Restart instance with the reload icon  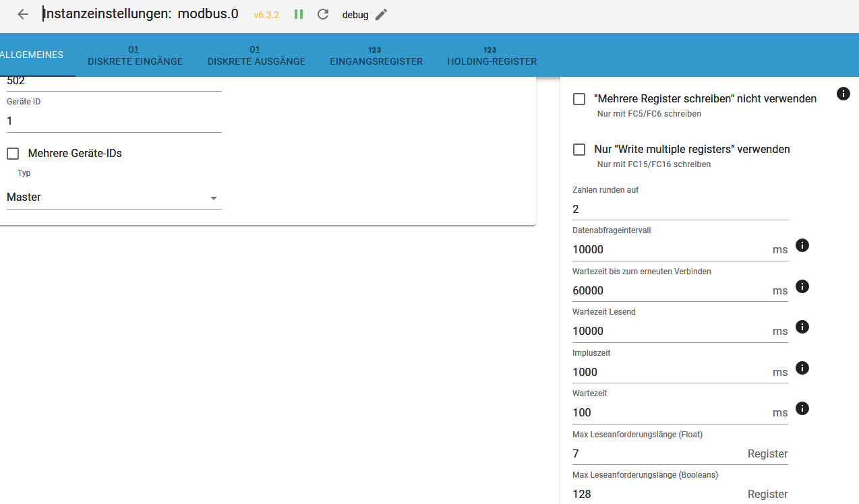tap(323, 14)
